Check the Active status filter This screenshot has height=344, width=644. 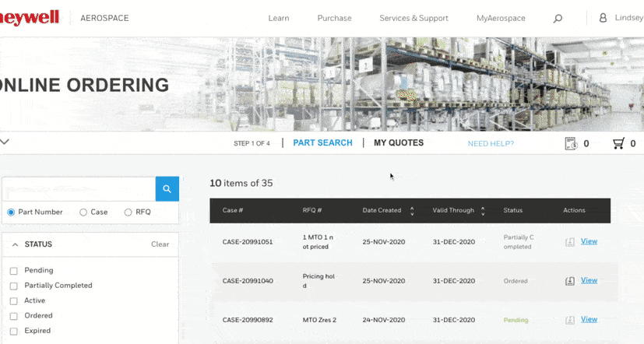tap(13, 301)
